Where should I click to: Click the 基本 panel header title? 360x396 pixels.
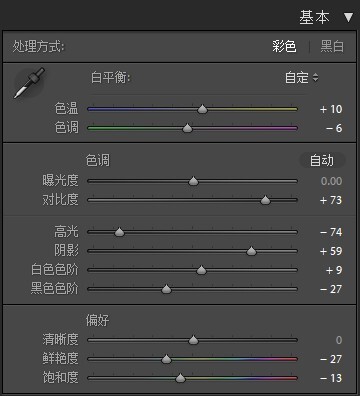[314, 17]
